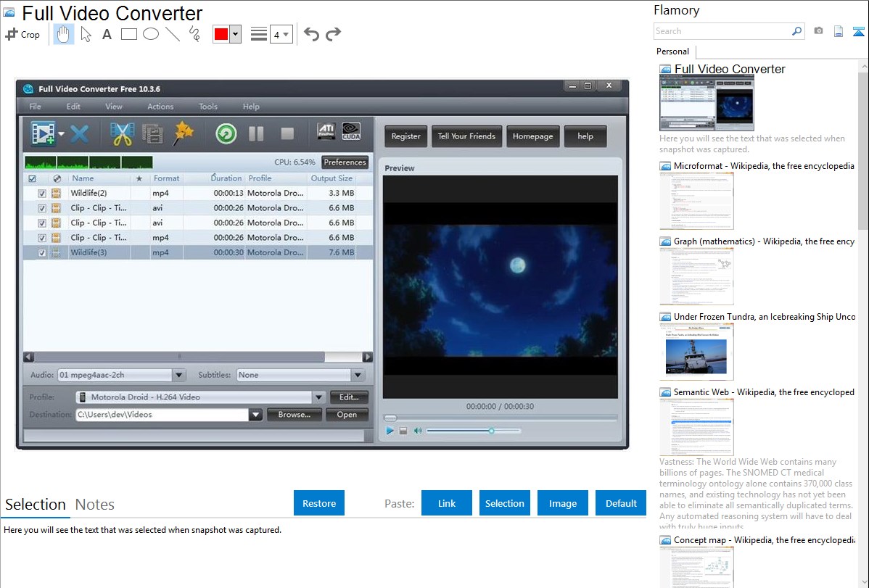
Task: Toggle the Wildlife(3) row checkbox
Action: [42, 253]
